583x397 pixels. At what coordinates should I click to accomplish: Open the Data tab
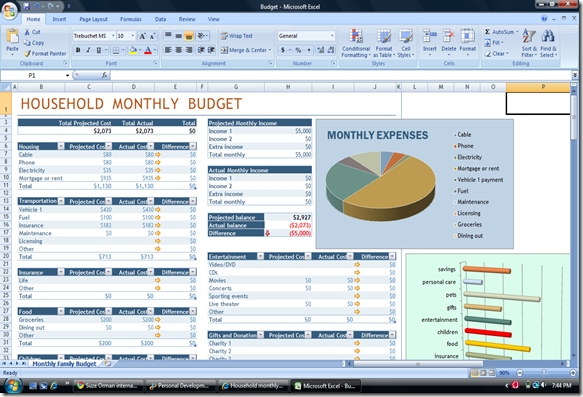coord(160,19)
